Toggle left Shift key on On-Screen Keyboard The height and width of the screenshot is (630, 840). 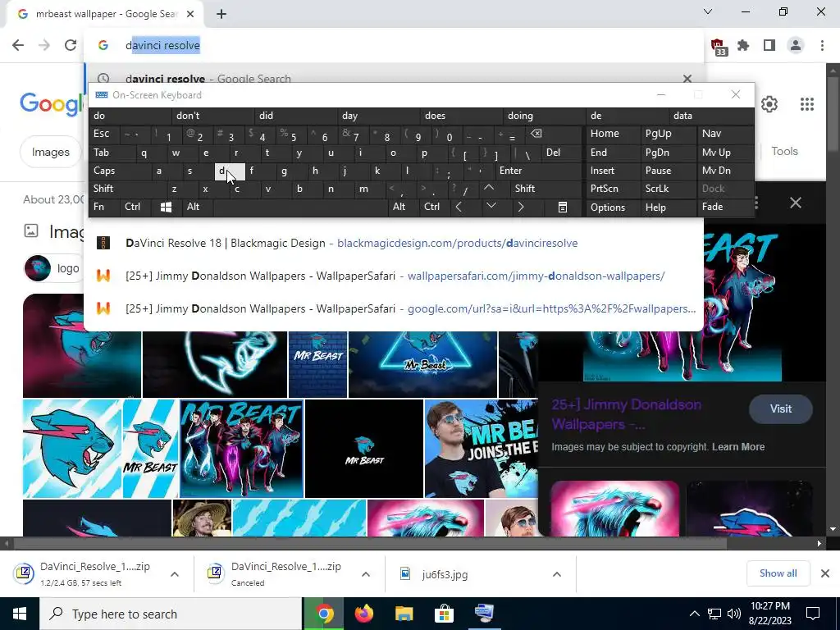(x=127, y=189)
